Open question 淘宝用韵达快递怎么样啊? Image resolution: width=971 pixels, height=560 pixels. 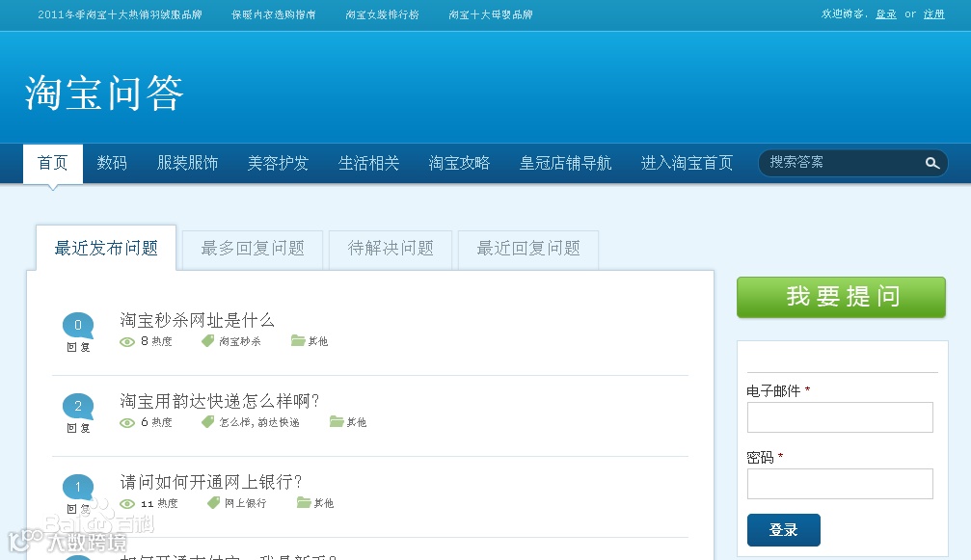point(220,402)
